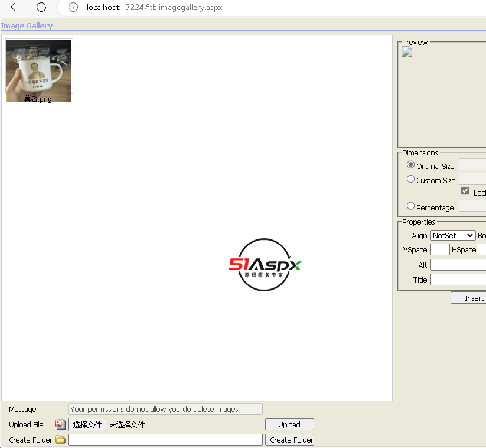
Task: Click the Properties group label
Action: (419, 222)
